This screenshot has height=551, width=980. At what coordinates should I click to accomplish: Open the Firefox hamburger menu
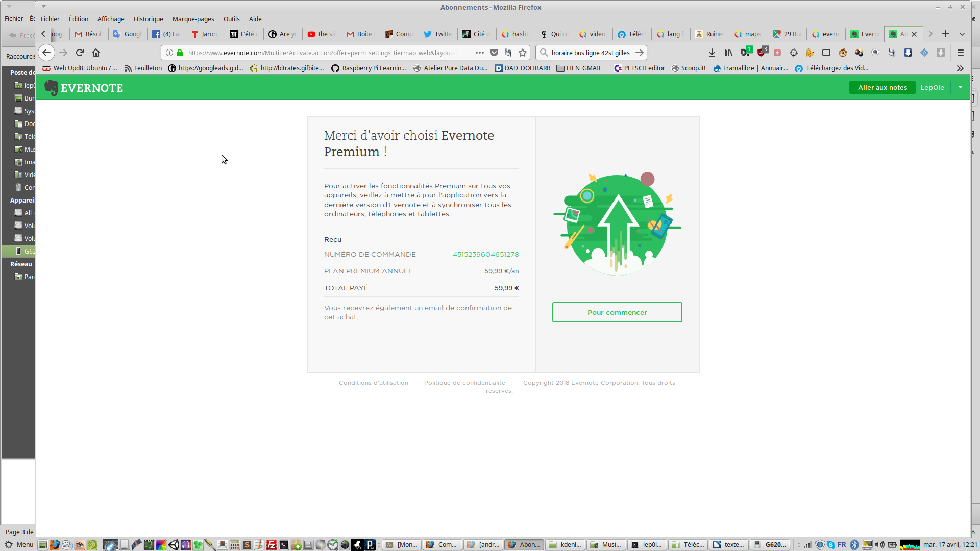coord(961,53)
